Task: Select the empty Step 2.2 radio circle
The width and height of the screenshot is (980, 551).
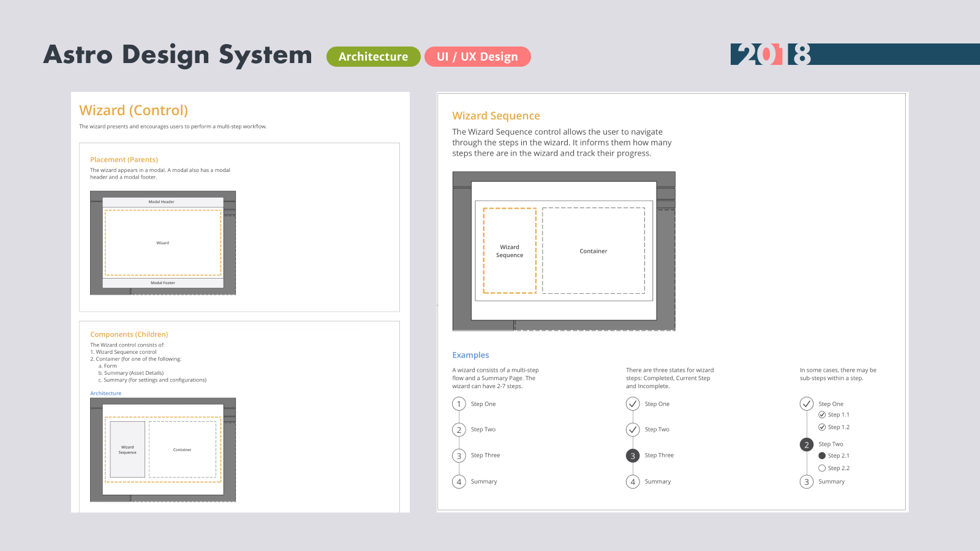Action: click(x=822, y=468)
